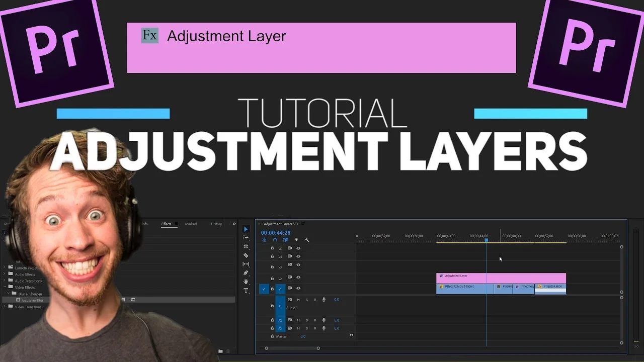Expand the Audio Effects folder

[5, 275]
